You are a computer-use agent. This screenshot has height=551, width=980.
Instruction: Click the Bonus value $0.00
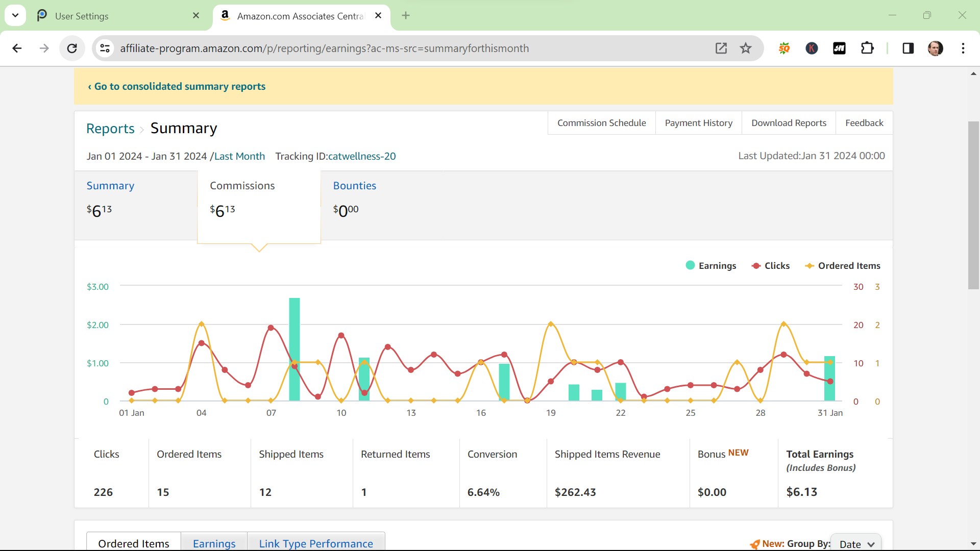click(712, 492)
